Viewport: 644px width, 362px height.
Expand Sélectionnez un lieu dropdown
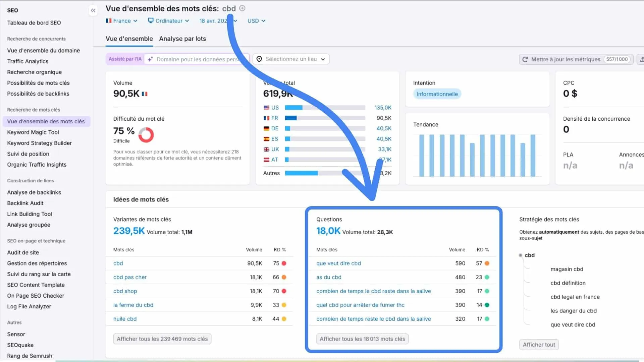tap(291, 59)
